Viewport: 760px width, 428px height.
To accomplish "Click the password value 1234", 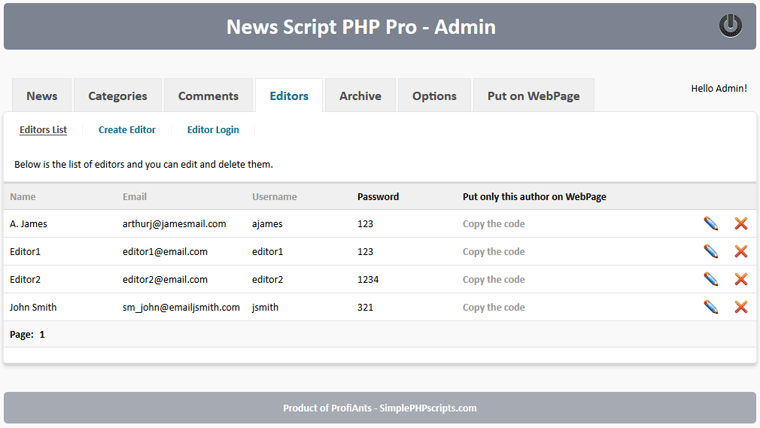I will click(x=368, y=279).
